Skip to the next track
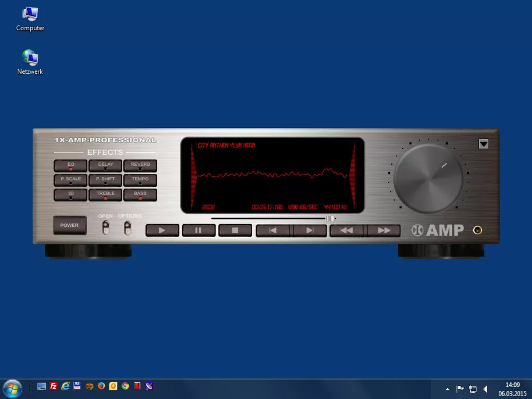This screenshot has width=532, height=399. pyautogui.click(x=309, y=230)
